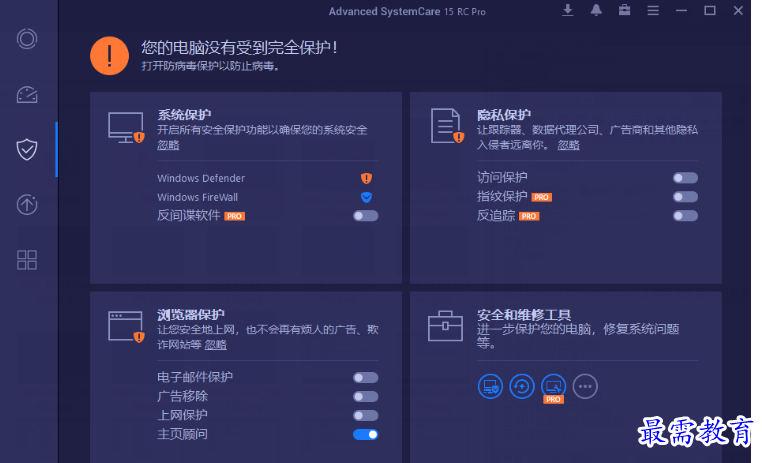
Task: Open first monitor-shield security tool icon
Action: coord(490,387)
